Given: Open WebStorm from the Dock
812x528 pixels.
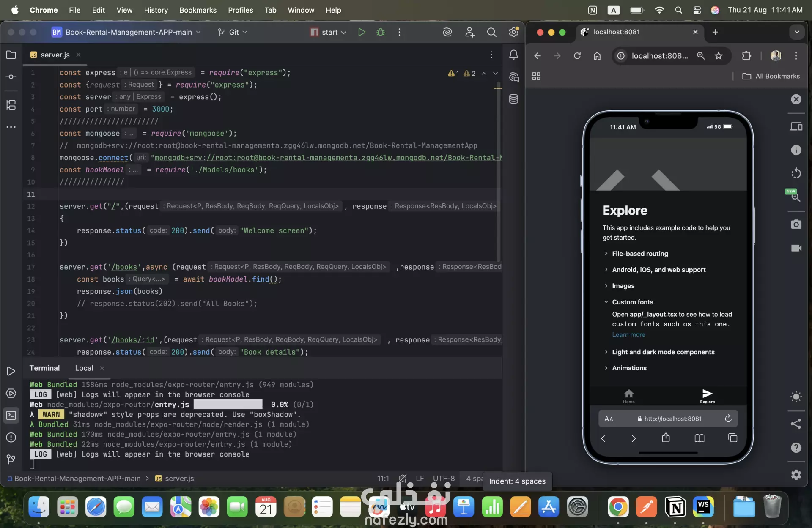Looking at the screenshot, I should (x=703, y=507).
